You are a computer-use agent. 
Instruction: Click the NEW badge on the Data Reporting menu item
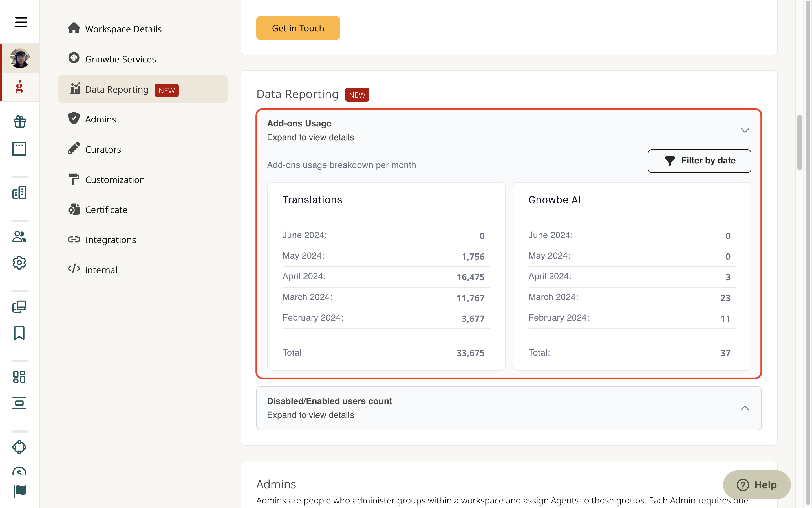click(x=166, y=90)
